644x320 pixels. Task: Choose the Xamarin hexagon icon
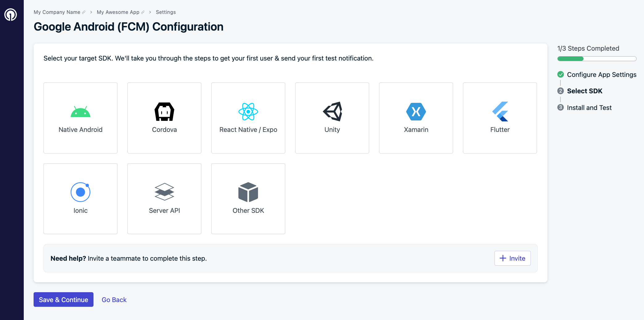[416, 112]
